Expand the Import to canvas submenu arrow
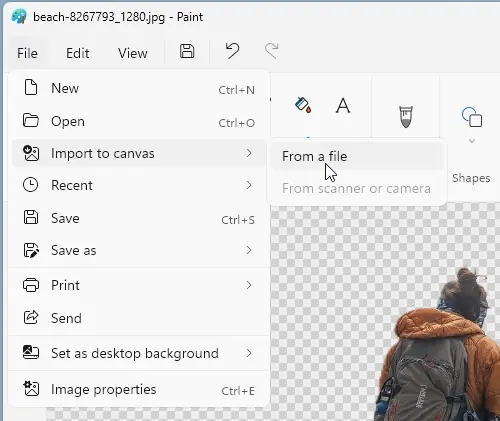 [249, 153]
